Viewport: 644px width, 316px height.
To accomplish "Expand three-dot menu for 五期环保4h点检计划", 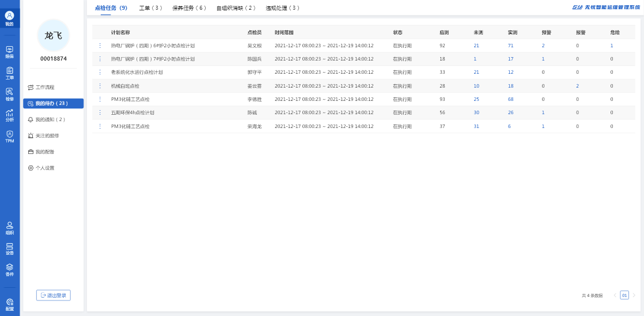I will pyautogui.click(x=100, y=112).
